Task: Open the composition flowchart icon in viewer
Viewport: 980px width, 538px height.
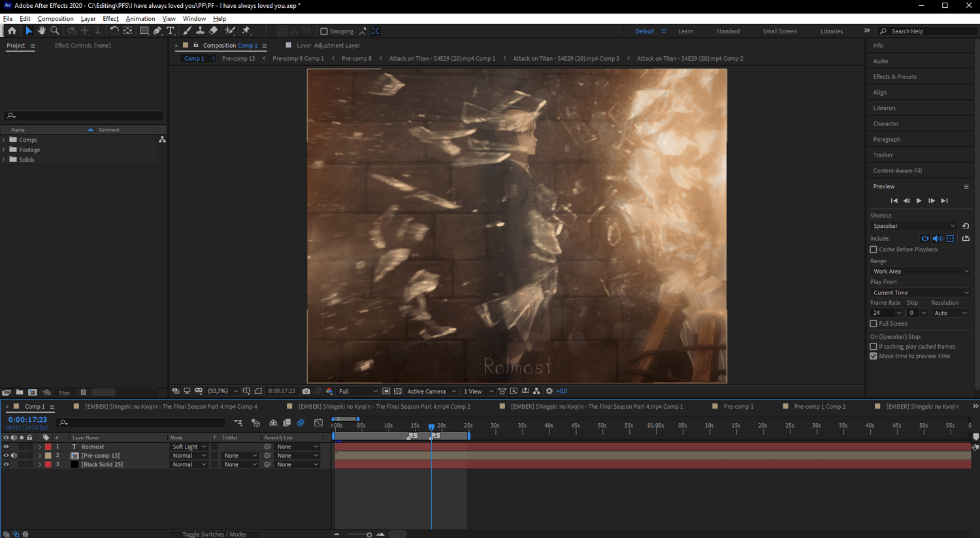Action: pyautogui.click(x=536, y=391)
